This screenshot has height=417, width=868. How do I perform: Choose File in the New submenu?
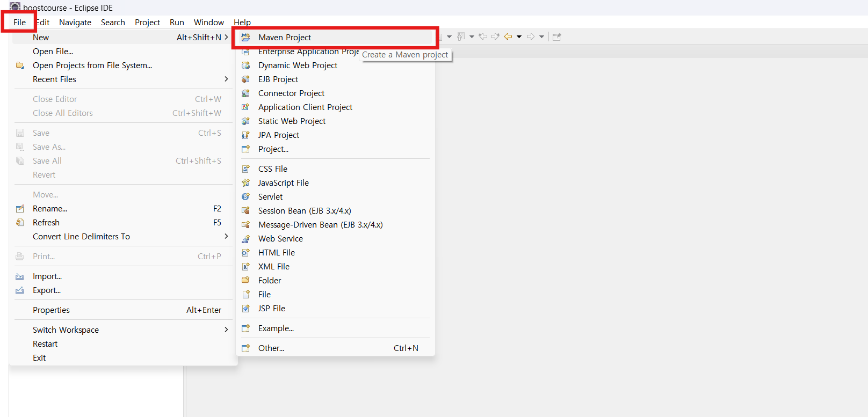point(335,295)
